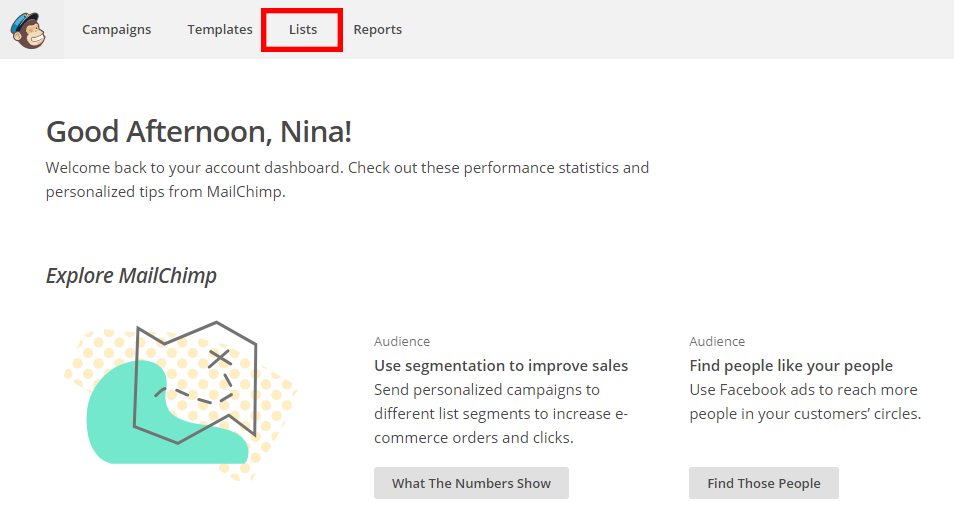The image size is (954, 530).
Task: Select the 'Find people like your people' heading
Action: point(791,366)
